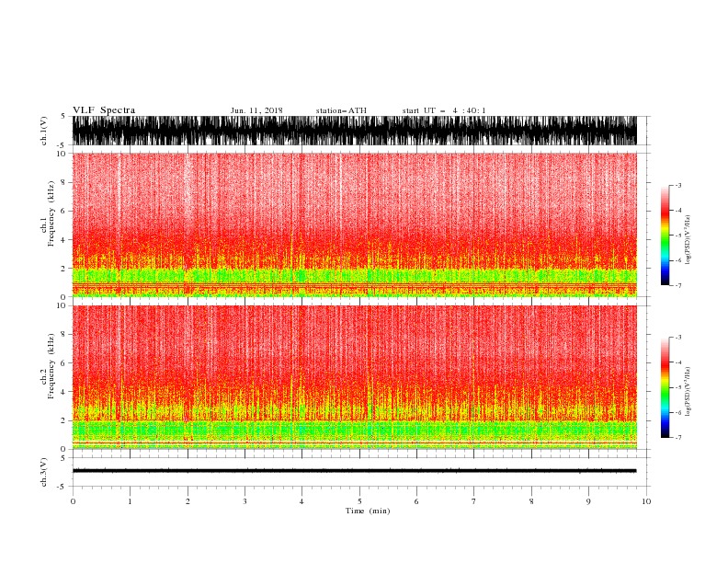Click the ch.1 colorbar "log(PSD)(V²/Hz)" label

pos(688,240)
